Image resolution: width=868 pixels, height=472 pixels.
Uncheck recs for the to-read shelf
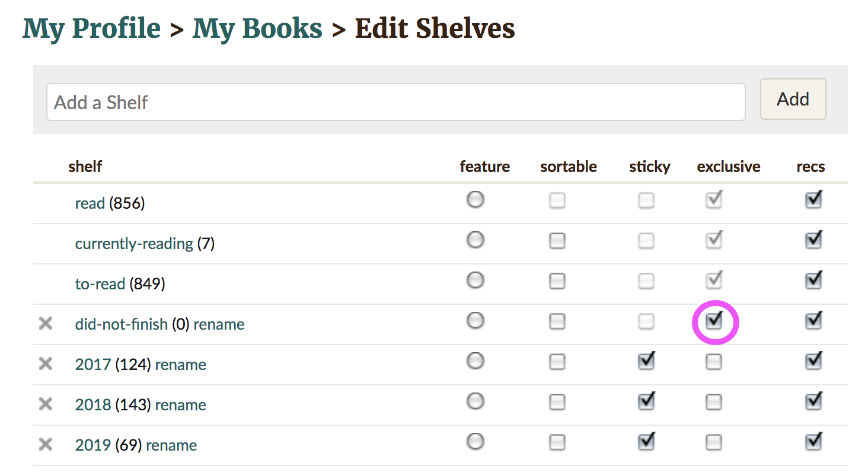coord(813,280)
